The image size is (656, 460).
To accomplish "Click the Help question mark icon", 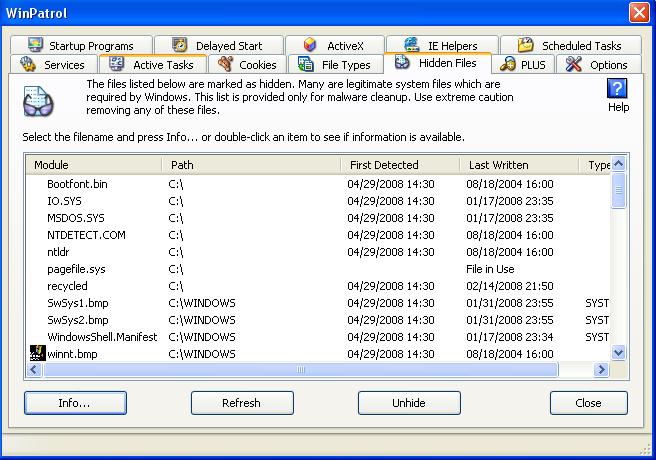I will (x=618, y=89).
